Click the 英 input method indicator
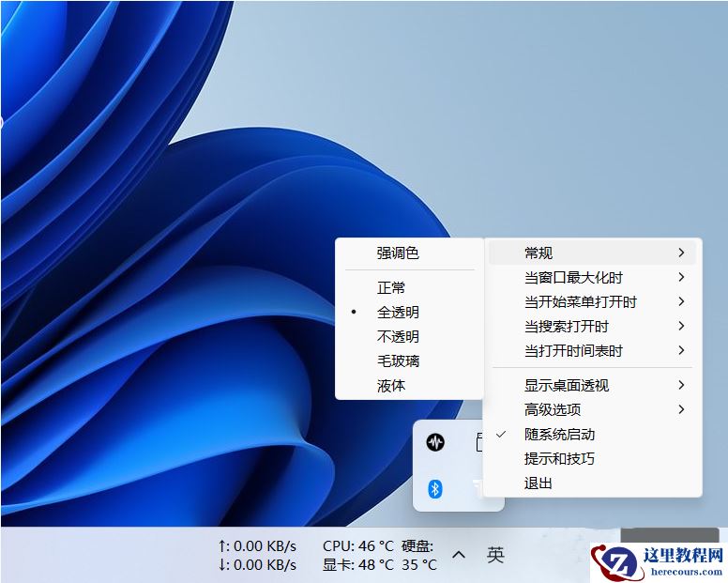The image size is (728, 583). pyautogui.click(x=495, y=555)
